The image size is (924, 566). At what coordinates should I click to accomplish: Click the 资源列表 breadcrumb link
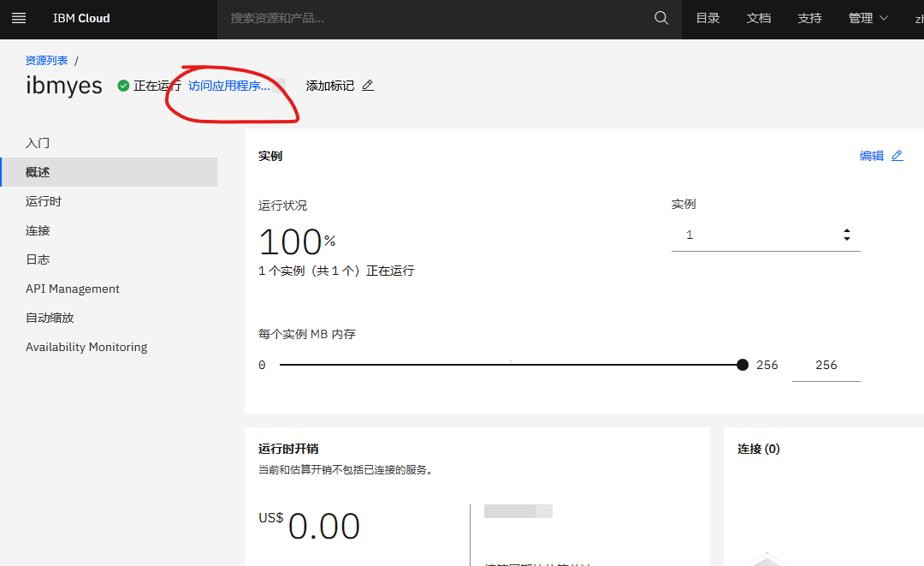click(x=46, y=60)
